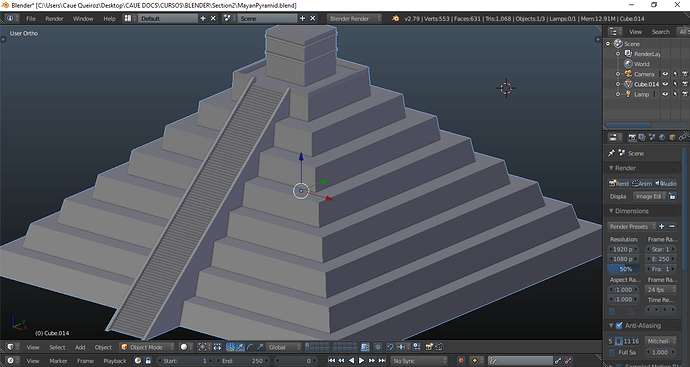Toggle manipulate center points option
The width and height of the screenshot is (690, 367).
[x=217, y=347]
